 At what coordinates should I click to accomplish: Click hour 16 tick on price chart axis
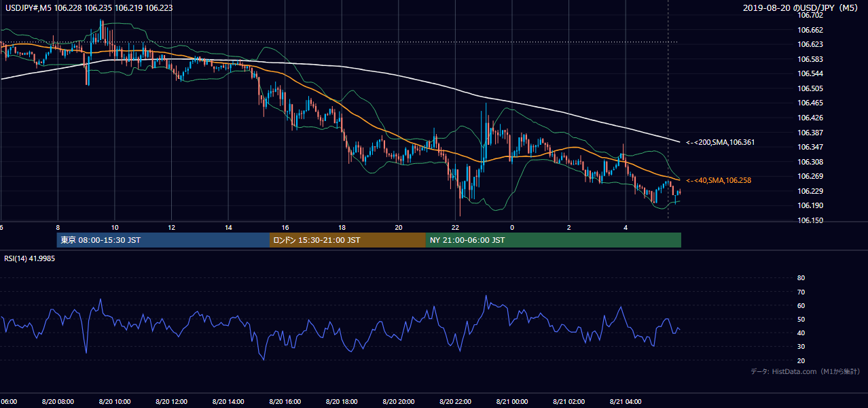coord(285,227)
